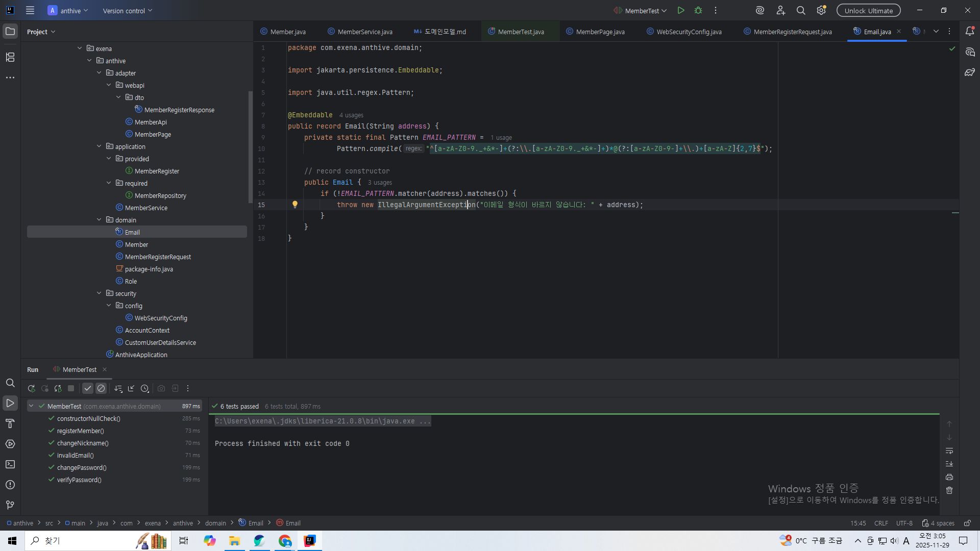This screenshot has height=551, width=980.
Task: Toggle Show Ignored tests filter
Action: coord(101,389)
